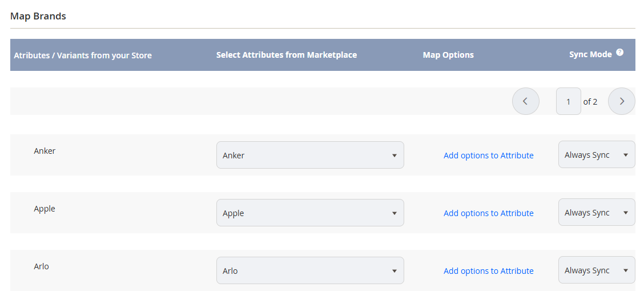Viewport: 644px width, 299px height.
Task: Open the Arlo marketplace attribute dropdown
Action: (x=310, y=270)
